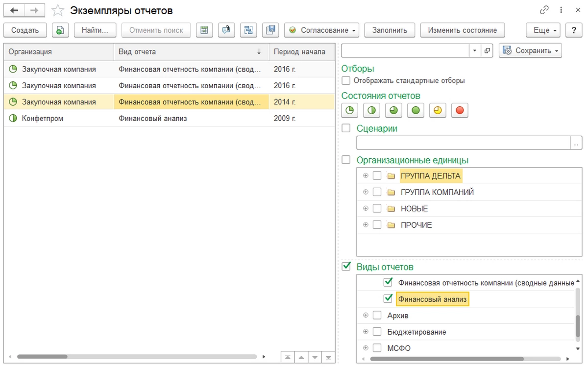Click the comment bubble toolbar icon

coord(226,30)
